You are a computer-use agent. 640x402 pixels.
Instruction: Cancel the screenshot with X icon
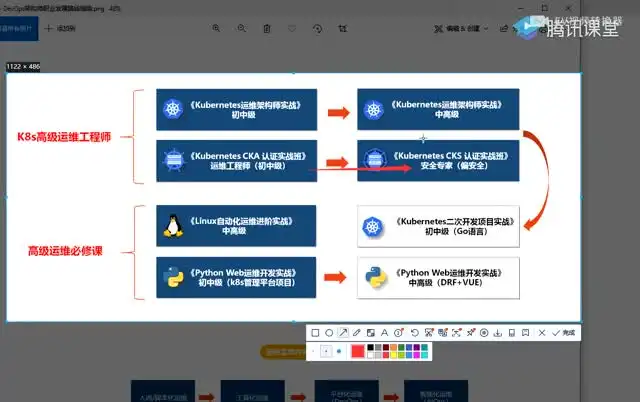pos(542,332)
